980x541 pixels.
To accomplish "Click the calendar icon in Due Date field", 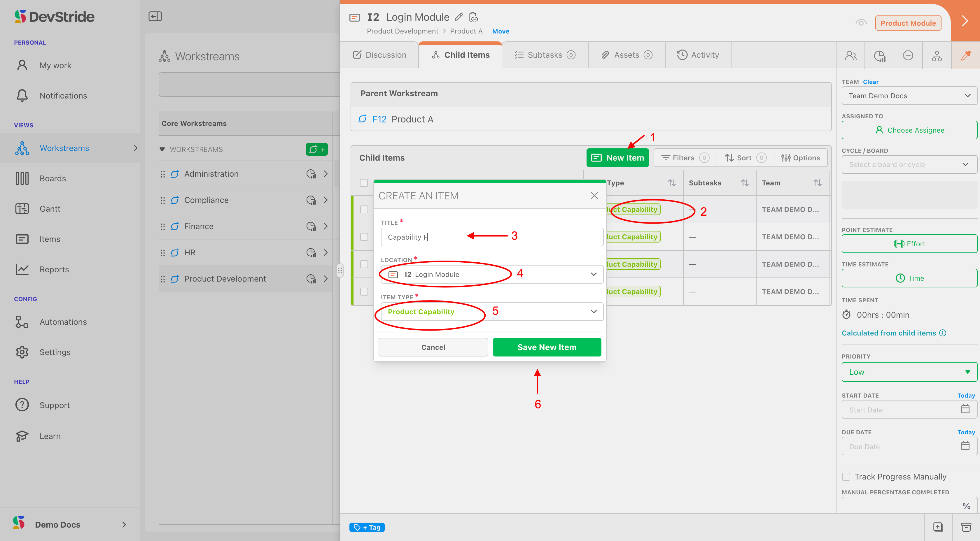I will (x=965, y=446).
